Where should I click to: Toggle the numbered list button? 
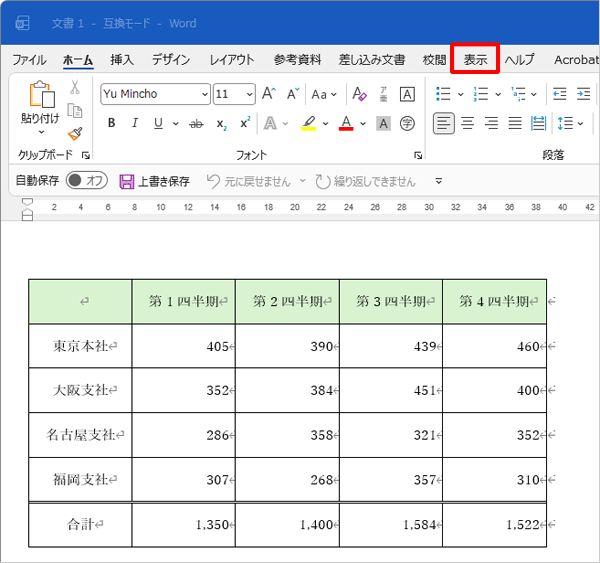pyautogui.click(x=481, y=94)
